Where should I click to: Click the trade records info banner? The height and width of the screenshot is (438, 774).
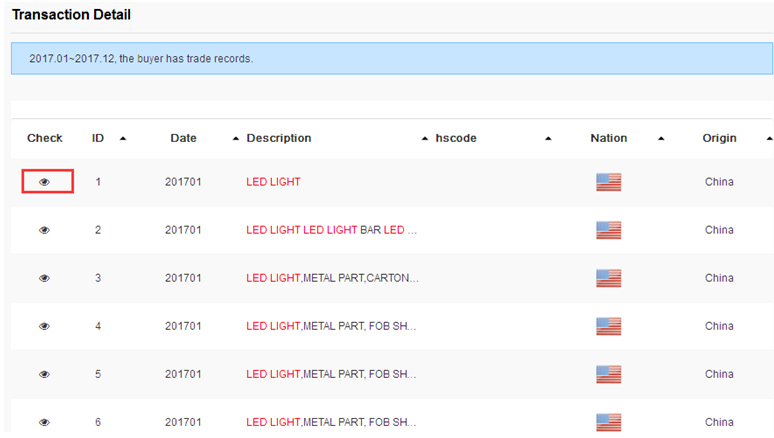click(x=391, y=58)
